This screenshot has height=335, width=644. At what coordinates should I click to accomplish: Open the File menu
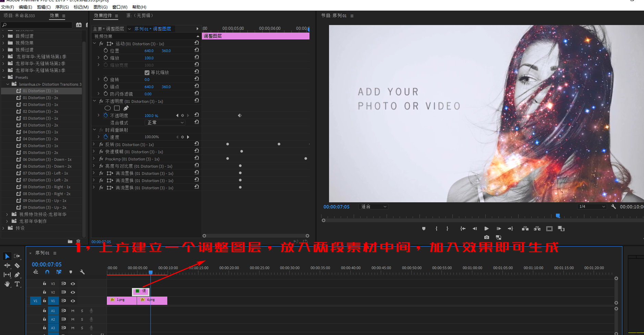[x=8, y=7]
